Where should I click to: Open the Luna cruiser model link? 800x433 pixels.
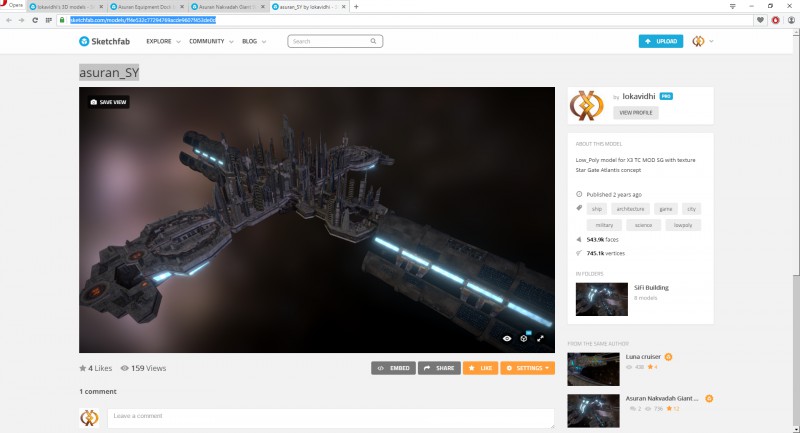click(x=643, y=356)
